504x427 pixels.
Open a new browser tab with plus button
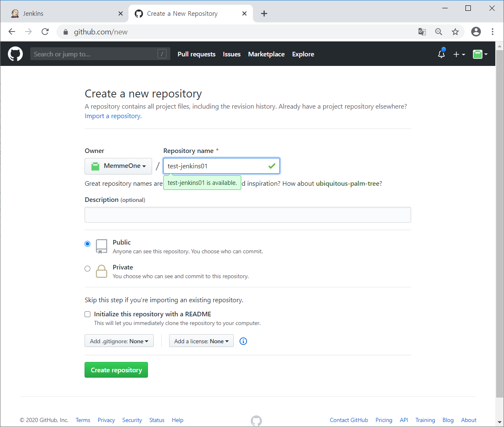264,14
